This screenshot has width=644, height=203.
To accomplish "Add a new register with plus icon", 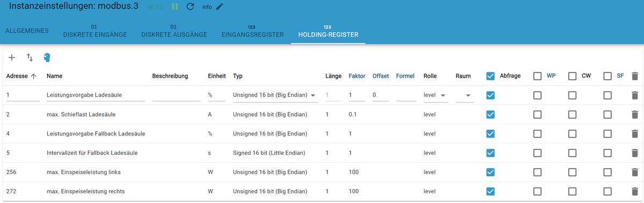I will [x=12, y=57].
